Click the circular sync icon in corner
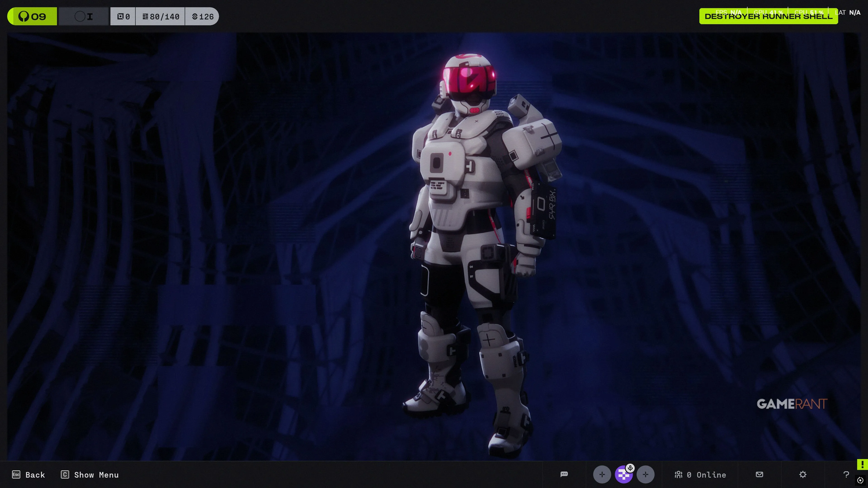The width and height of the screenshot is (868, 488). [x=860, y=480]
